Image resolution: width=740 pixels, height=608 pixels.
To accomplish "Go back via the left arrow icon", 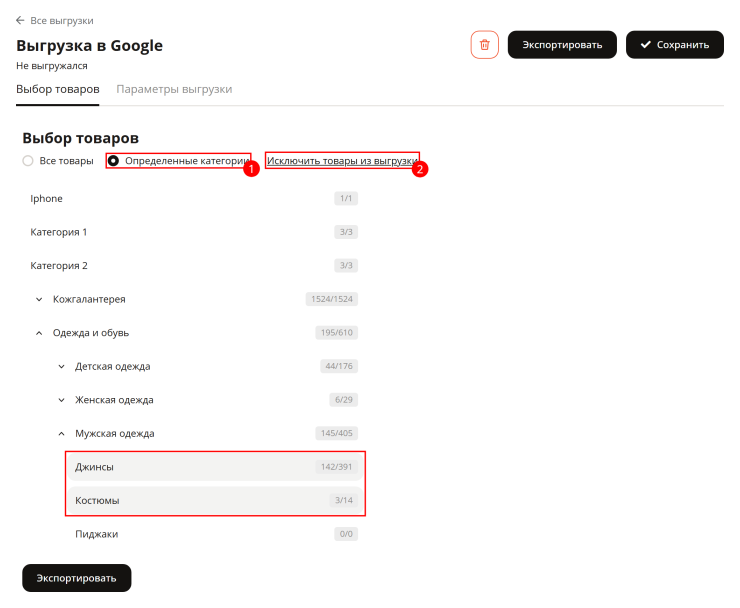I will pos(20,20).
